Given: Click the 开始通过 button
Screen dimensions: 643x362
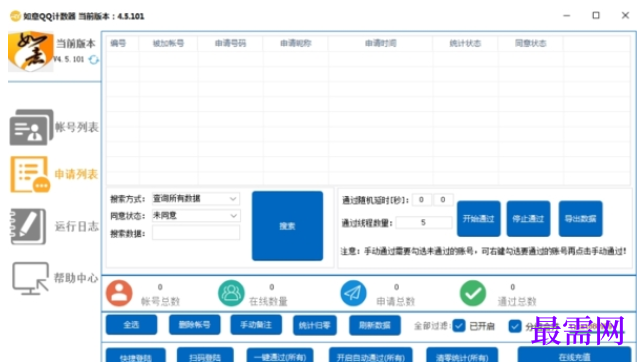Looking at the screenshot, I should (479, 219).
